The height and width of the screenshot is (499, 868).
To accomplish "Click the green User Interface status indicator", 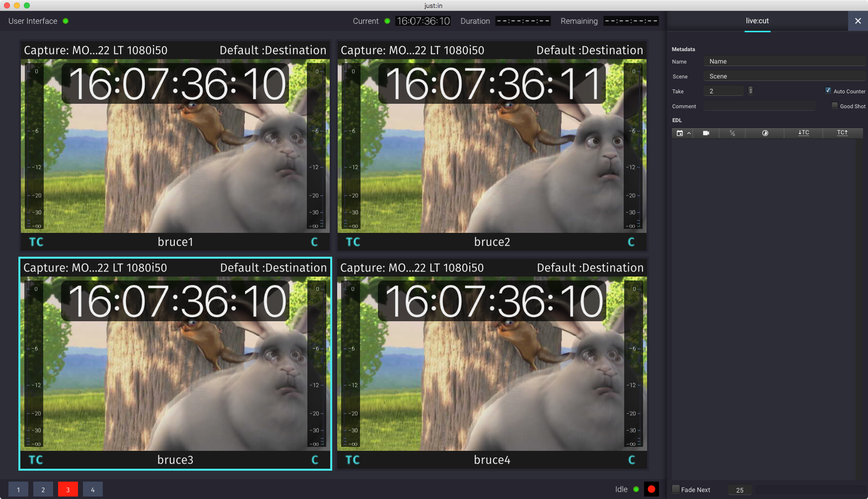I will coord(66,21).
